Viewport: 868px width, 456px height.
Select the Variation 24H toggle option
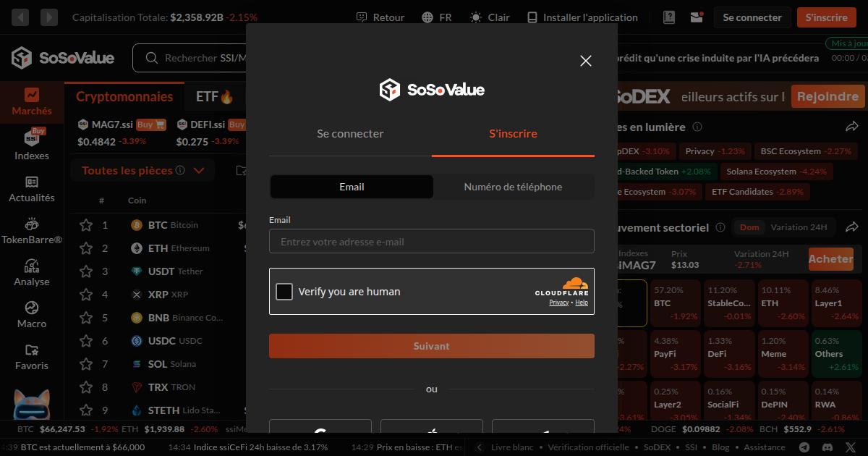pos(799,227)
